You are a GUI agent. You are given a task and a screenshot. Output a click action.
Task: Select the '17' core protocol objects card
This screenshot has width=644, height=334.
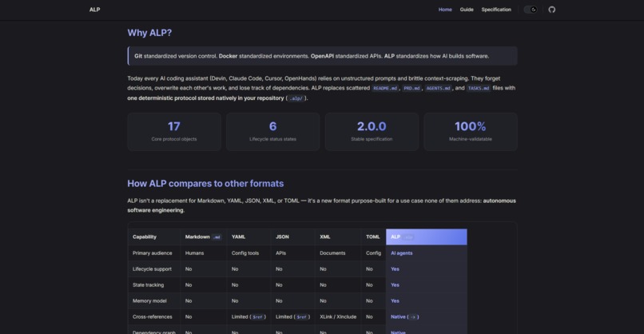click(174, 132)
